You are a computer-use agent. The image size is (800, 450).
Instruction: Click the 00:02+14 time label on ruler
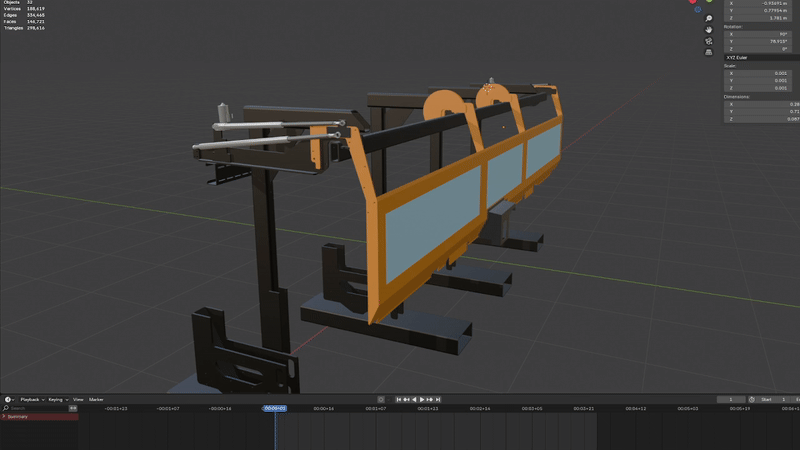point(480,409)
